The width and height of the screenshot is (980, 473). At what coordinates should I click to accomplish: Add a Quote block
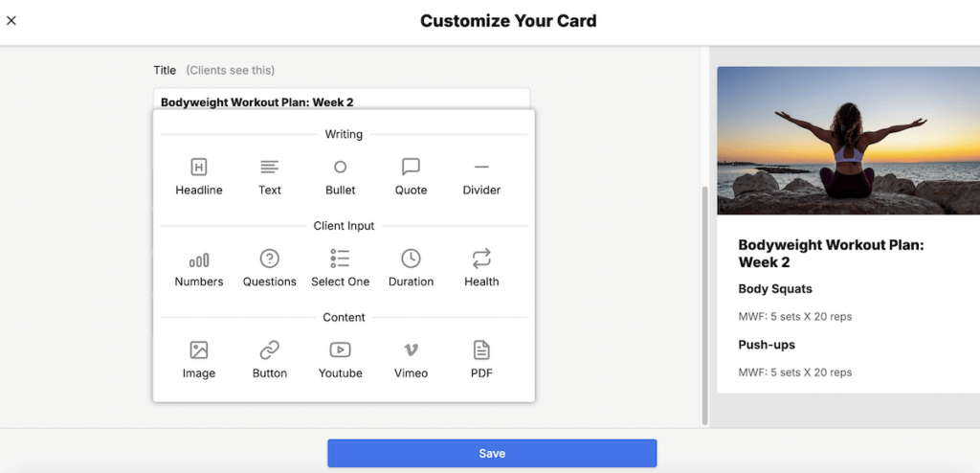click(x=411, y=176)
